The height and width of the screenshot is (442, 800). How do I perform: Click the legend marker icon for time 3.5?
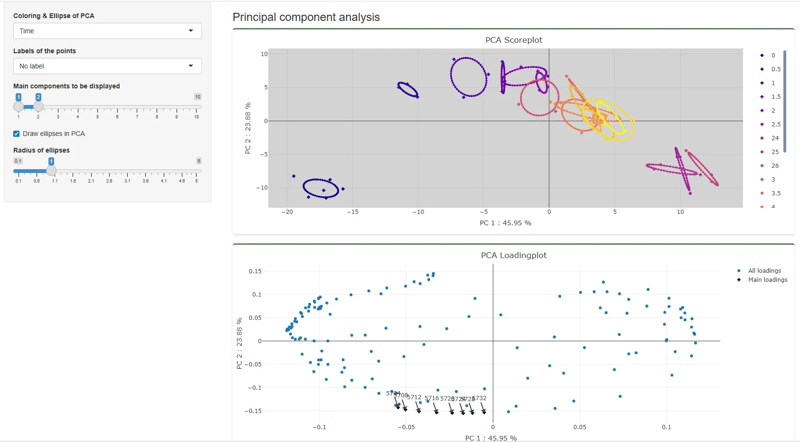pos(762,193)
